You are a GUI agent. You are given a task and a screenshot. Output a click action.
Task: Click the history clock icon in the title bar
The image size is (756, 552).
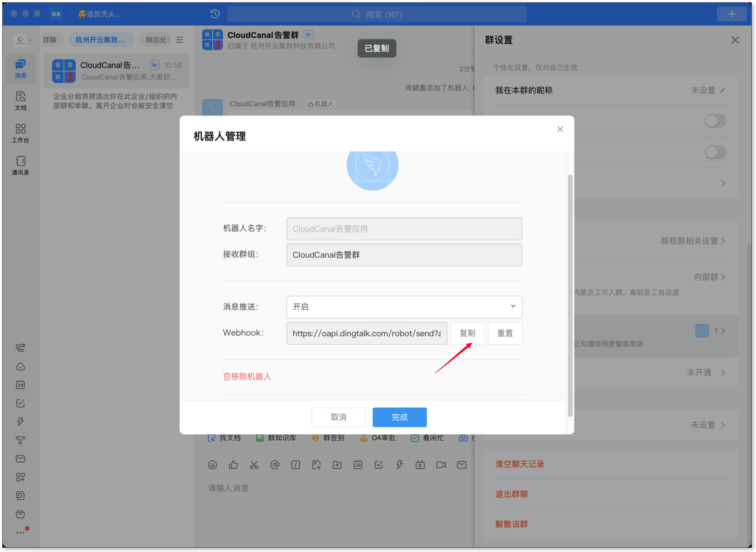[x=215, y=14]
